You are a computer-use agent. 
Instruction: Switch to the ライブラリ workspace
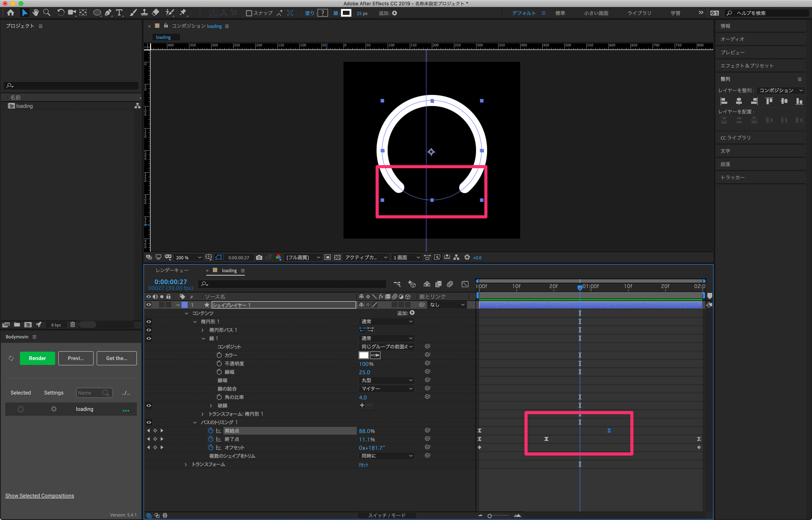click(x=640, y=13)
